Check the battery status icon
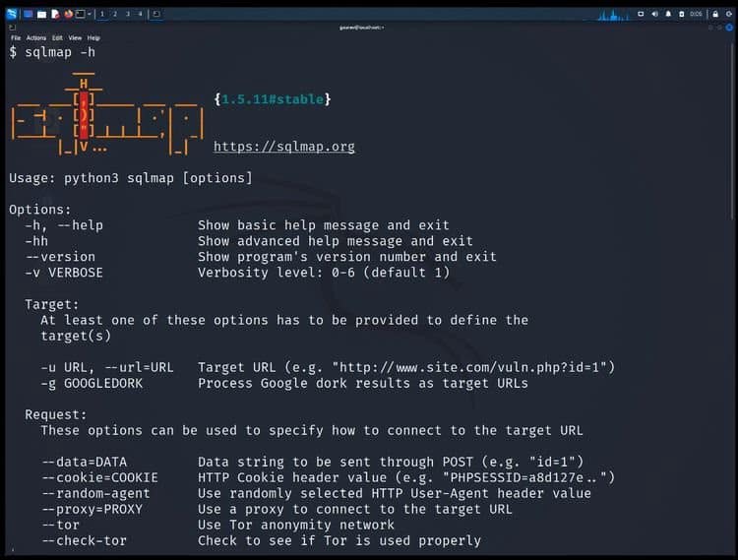 [682, 14]
